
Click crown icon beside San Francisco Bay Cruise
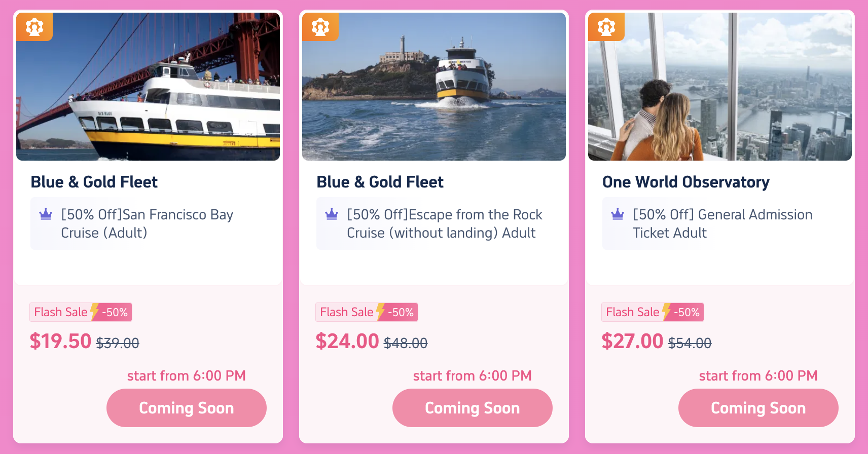coord(46,214)
